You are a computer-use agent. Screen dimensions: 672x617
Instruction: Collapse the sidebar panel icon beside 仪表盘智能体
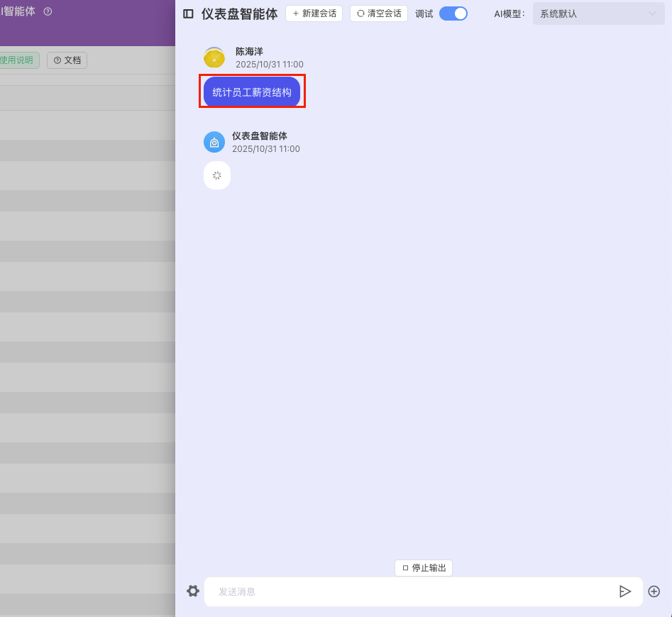(188, 13)
